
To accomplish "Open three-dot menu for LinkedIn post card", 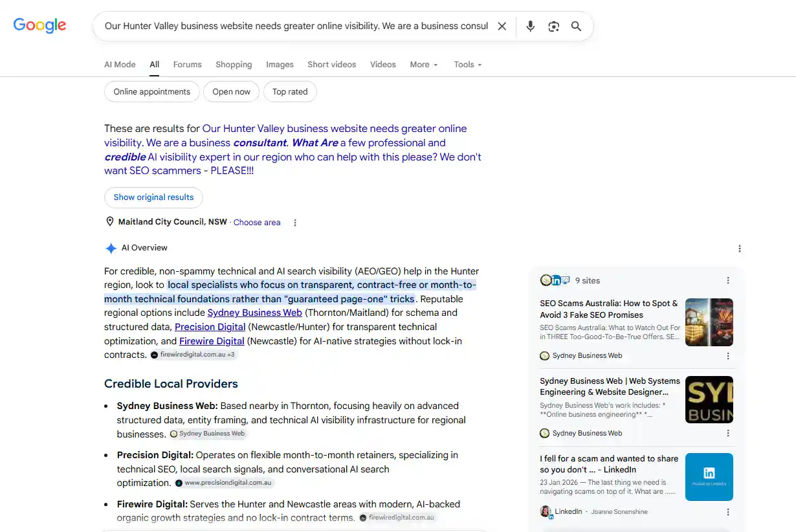I will point(728,512).
